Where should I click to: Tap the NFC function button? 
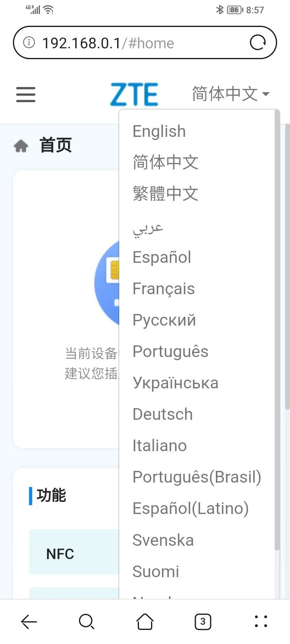pyautogui.click(x=60, y=554)
